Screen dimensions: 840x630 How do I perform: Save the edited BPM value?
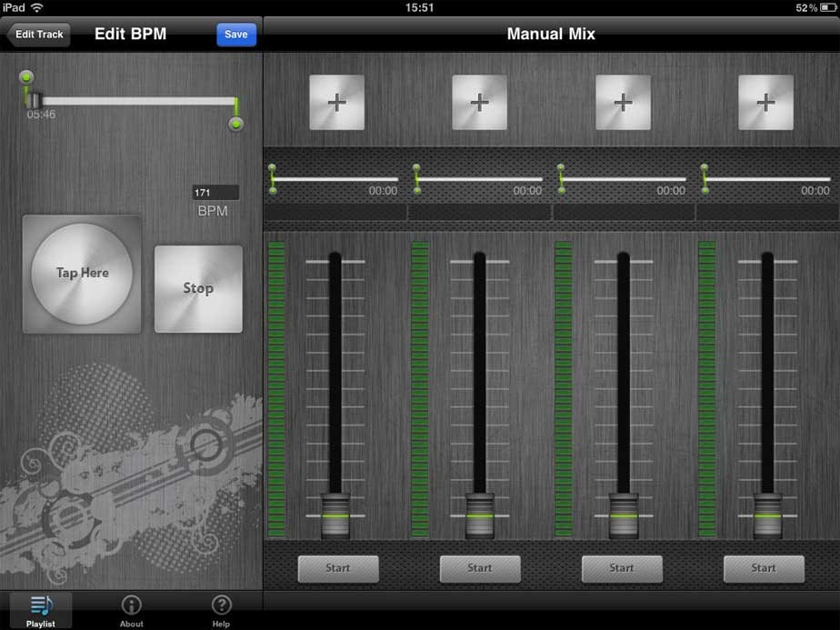tap(235, 34)
